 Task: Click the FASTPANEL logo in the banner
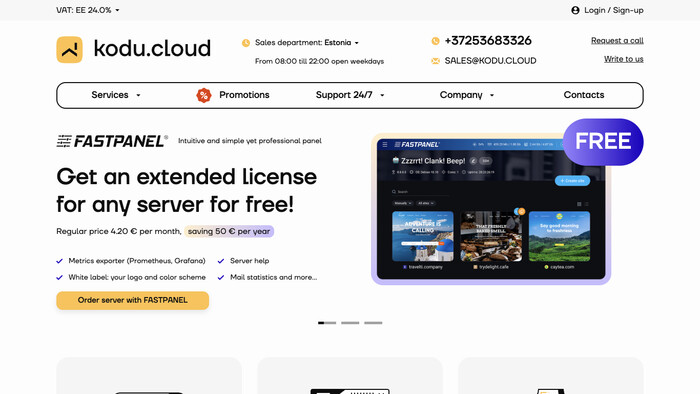point(112,141)
